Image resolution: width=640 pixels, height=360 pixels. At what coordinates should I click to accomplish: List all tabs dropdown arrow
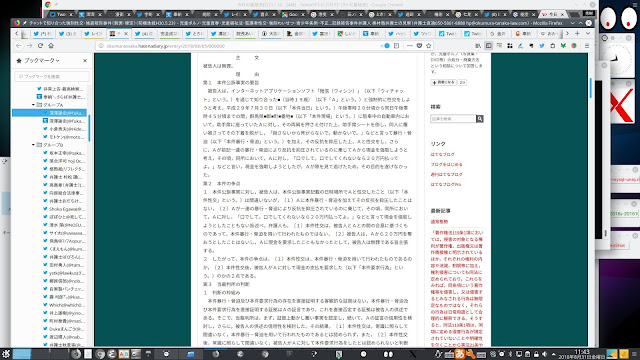(x=588, y=33)
